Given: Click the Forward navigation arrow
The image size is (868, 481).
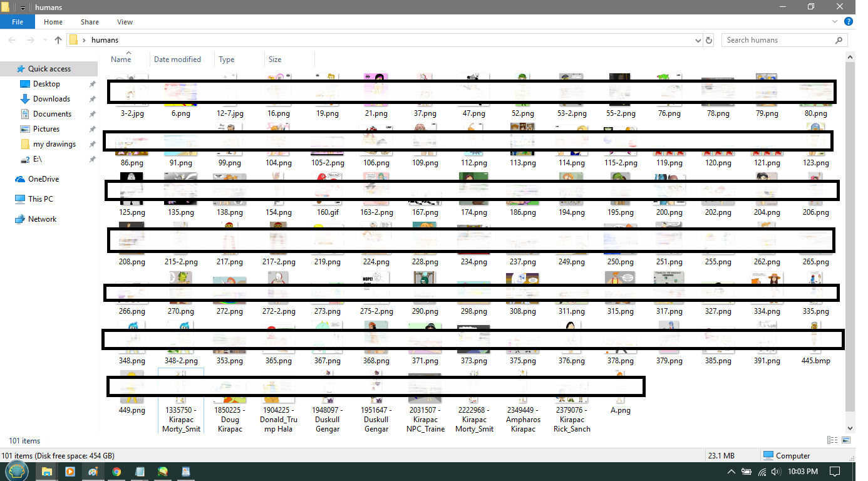Looking at the screenshot, I should pos(30,40).
